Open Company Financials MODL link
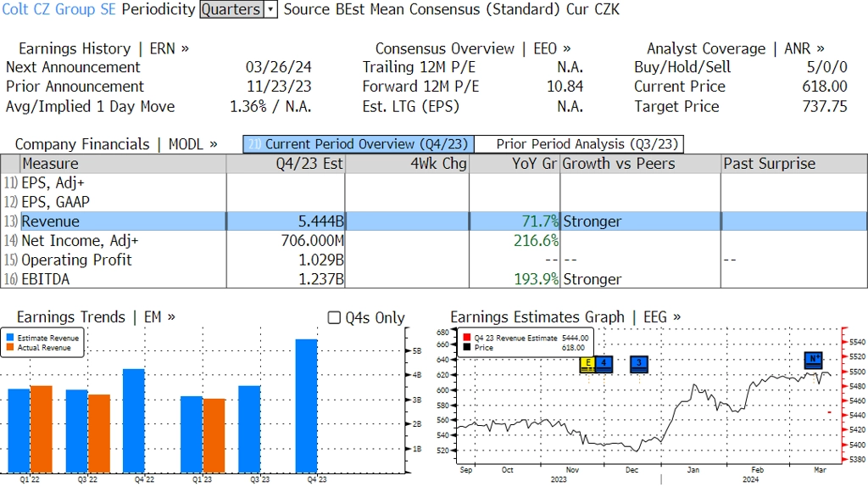Screen dimensions: 868x487 click(x=116, y=144)
